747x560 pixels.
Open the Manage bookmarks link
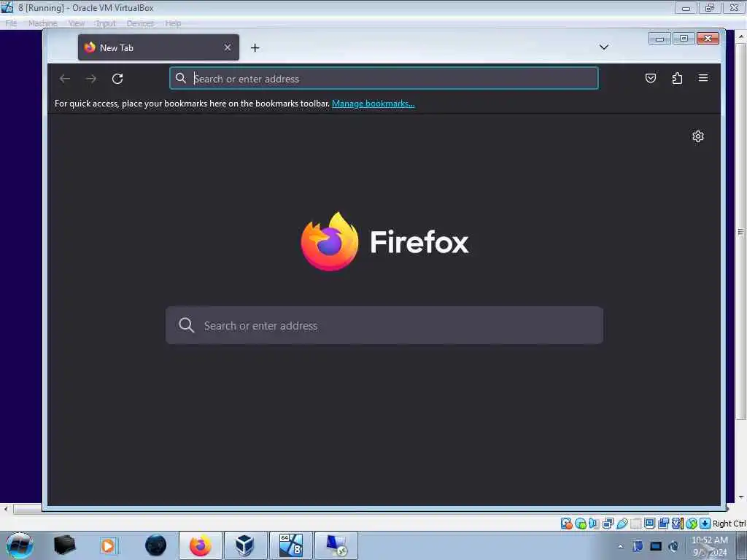(373, 104)
